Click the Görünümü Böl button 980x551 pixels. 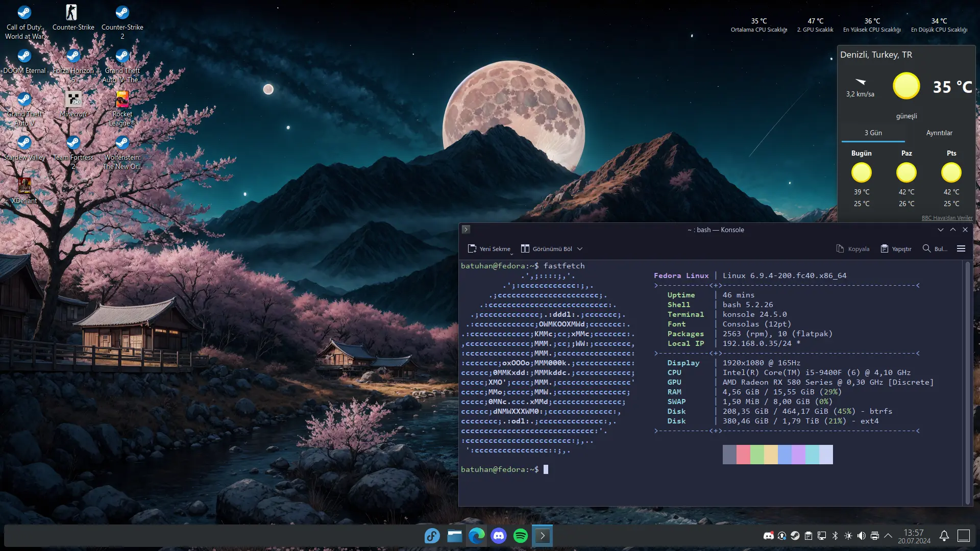coord(546,249)
